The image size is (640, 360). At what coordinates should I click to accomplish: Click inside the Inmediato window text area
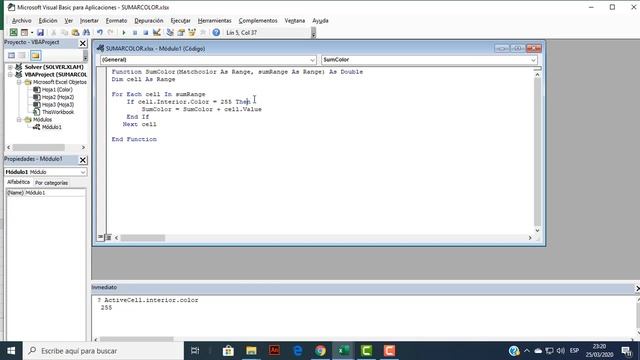[363, 317]
